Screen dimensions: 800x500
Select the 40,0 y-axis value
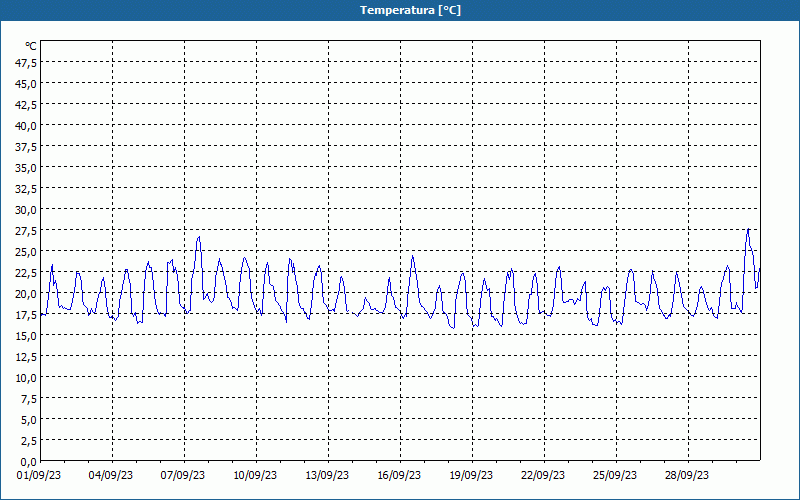(26, 126)
